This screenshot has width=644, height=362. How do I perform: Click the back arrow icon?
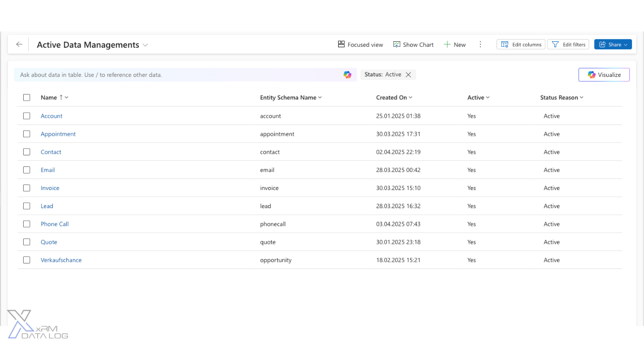(x=19, y=44)
